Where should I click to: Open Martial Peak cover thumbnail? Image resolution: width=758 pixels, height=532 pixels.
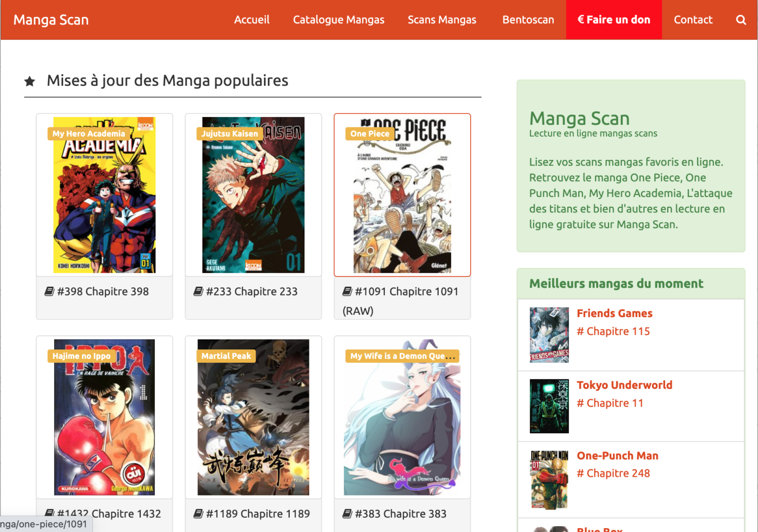[x=253, y=417]
